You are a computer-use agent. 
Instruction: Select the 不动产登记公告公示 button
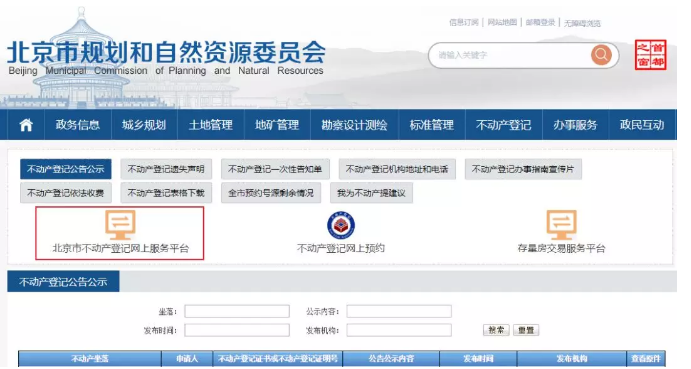tap(66, 169)
